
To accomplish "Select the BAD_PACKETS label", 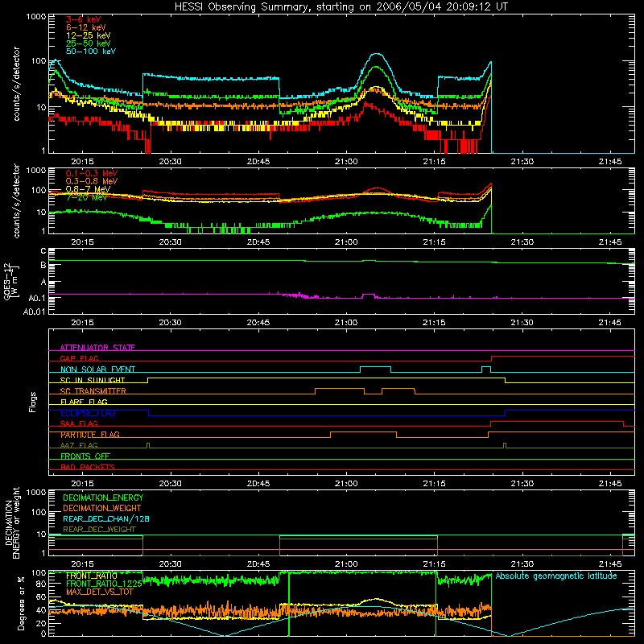I will tap(88, 467).
